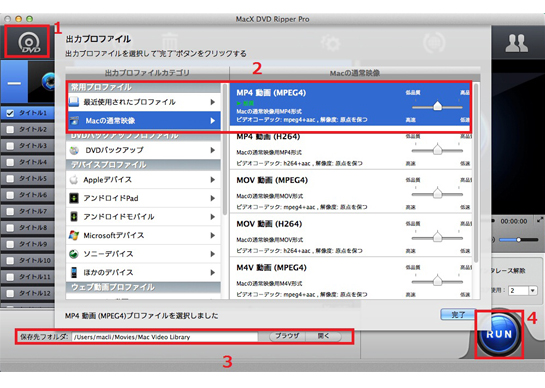The height and width of the screenshot is (388, 545).
Task: Adjust quality slider for MP4 H264
Action: pyautogui.click(x=437, y=150)
